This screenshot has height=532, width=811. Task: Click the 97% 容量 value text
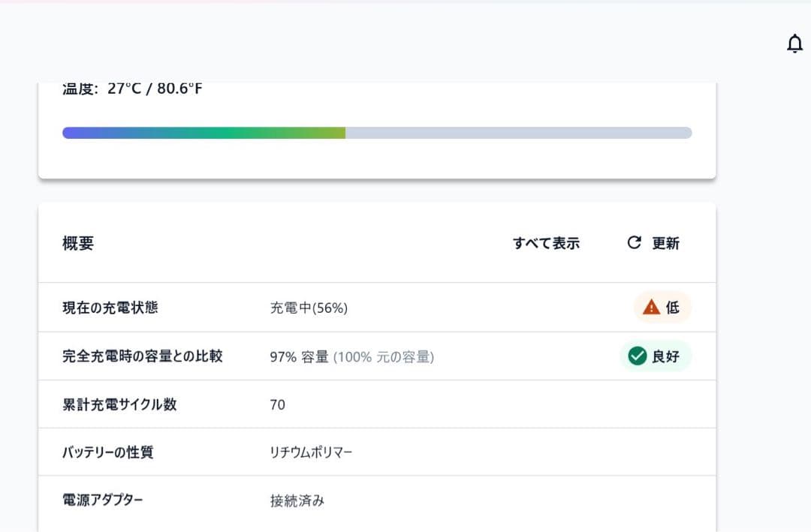point(299,357)
